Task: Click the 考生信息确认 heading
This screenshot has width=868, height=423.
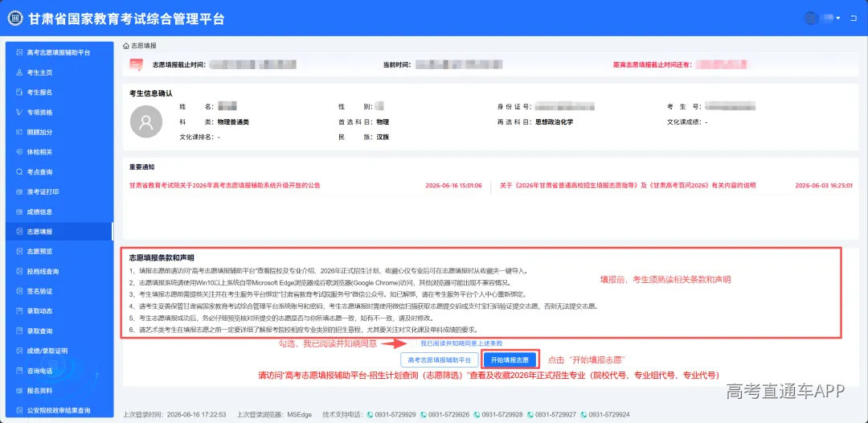Action: pyautogui.click(x=150, y=93)
